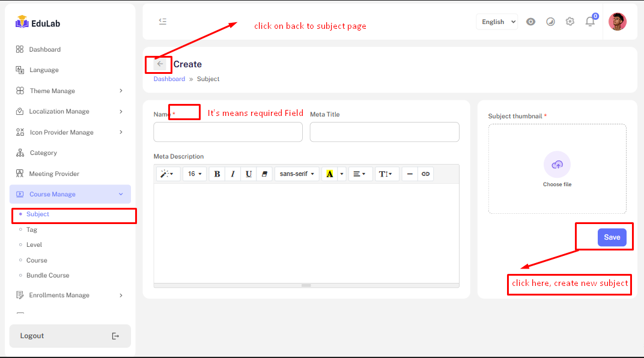The width and height of the screenshot is (644, 358).
Task: Open the English language dropdown
Action: point(496,22)
